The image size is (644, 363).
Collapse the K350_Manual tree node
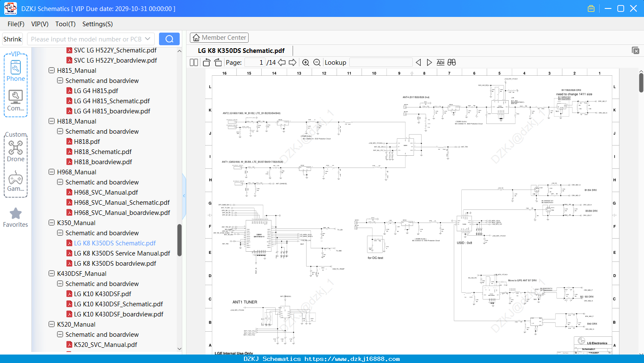point(52,223)
